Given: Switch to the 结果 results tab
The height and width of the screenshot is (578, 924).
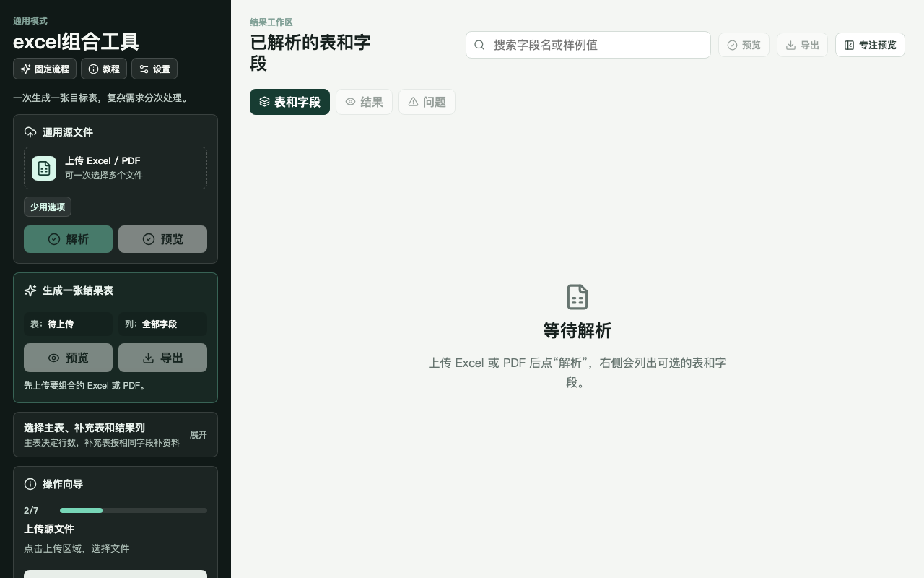Looking at the screenshot, I should [x=364, y=102].
